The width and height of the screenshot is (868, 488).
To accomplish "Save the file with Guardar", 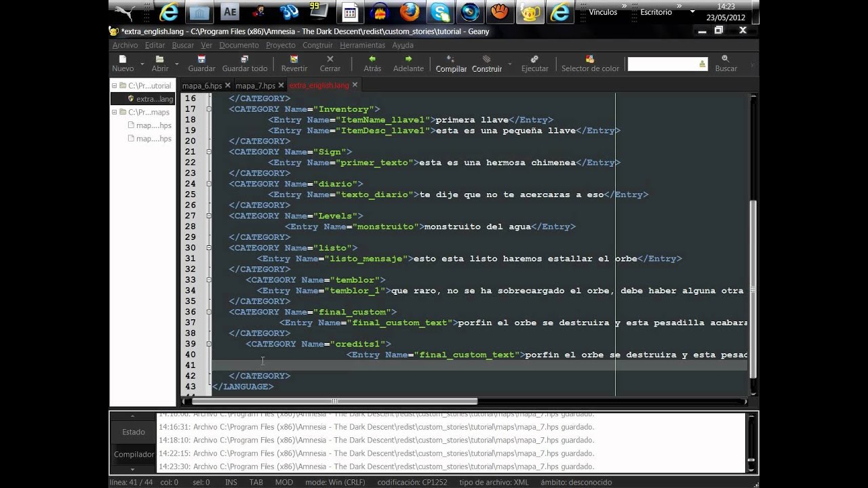I will coord(201,64).
